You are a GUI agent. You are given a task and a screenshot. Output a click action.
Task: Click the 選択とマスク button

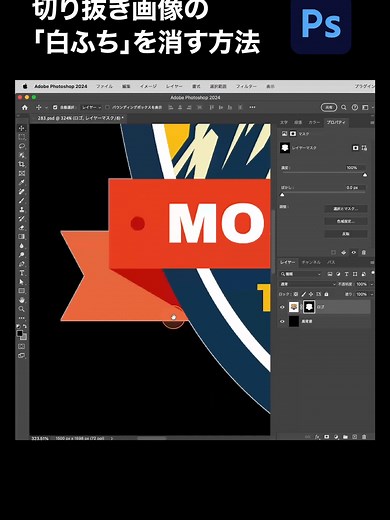[x=346, y=209]
